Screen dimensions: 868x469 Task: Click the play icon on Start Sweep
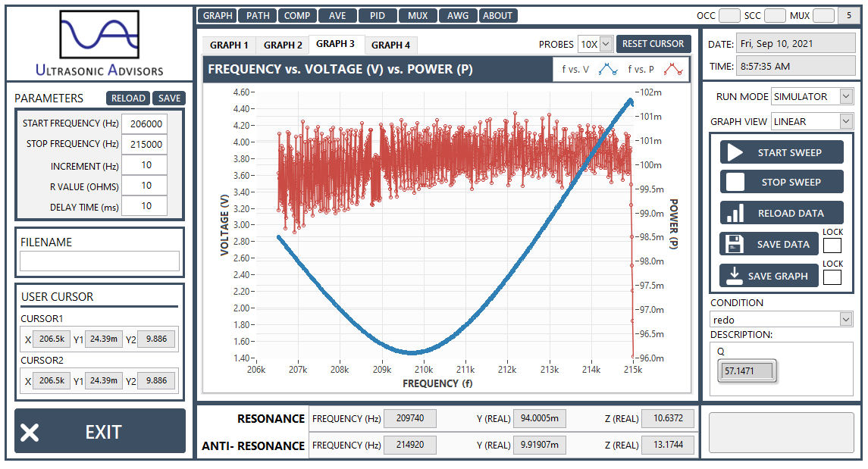pos(735,152)
